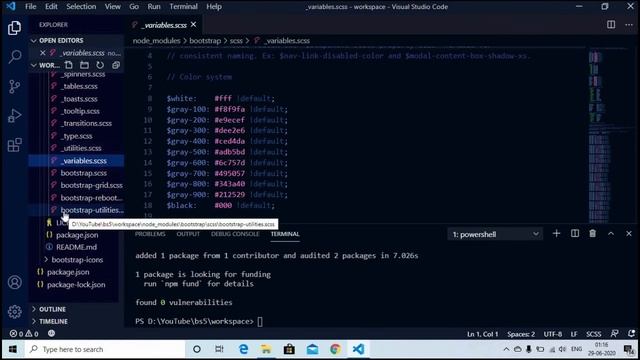Click bootstrap in the breadcrumb
Viewport: 640px width, 360px height.
[x=205, y=40]
